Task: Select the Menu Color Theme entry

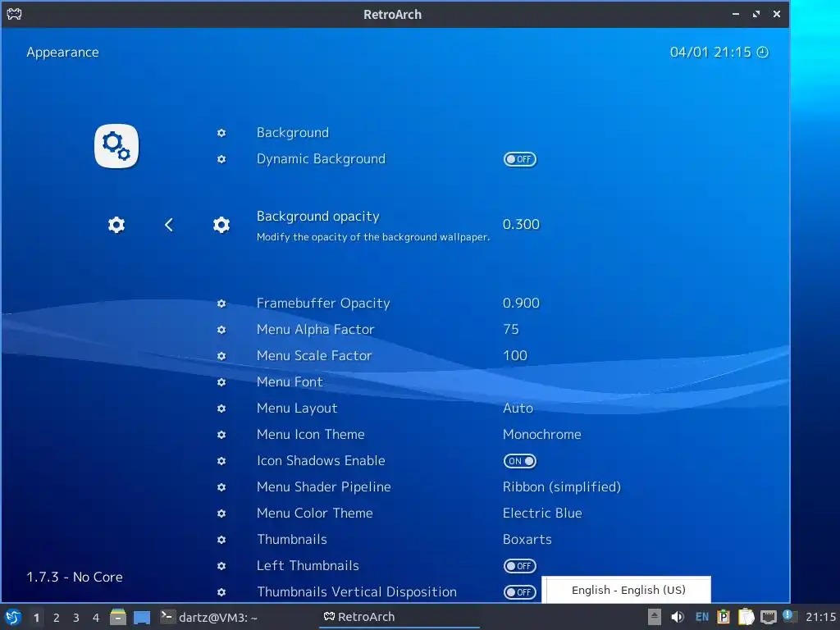Action: click(x=314, y=514)
